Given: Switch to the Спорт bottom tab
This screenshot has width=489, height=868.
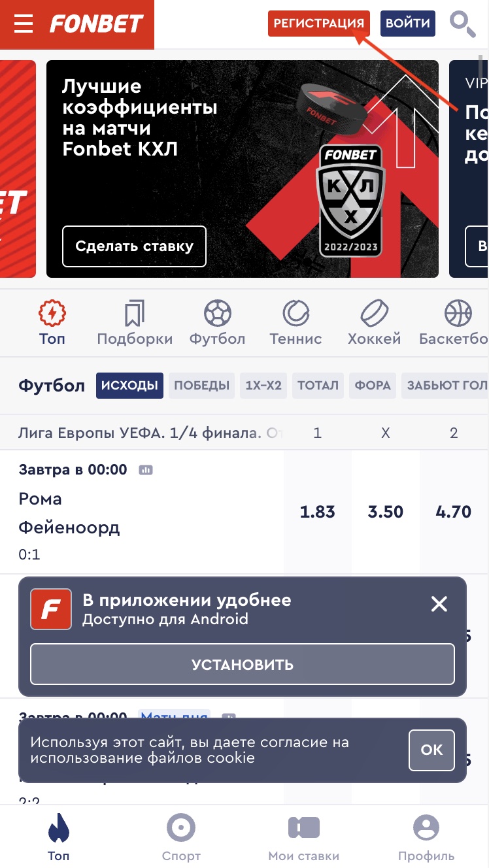Looking at the screenshot, I should pyautogui.click(x=181, y=837).
